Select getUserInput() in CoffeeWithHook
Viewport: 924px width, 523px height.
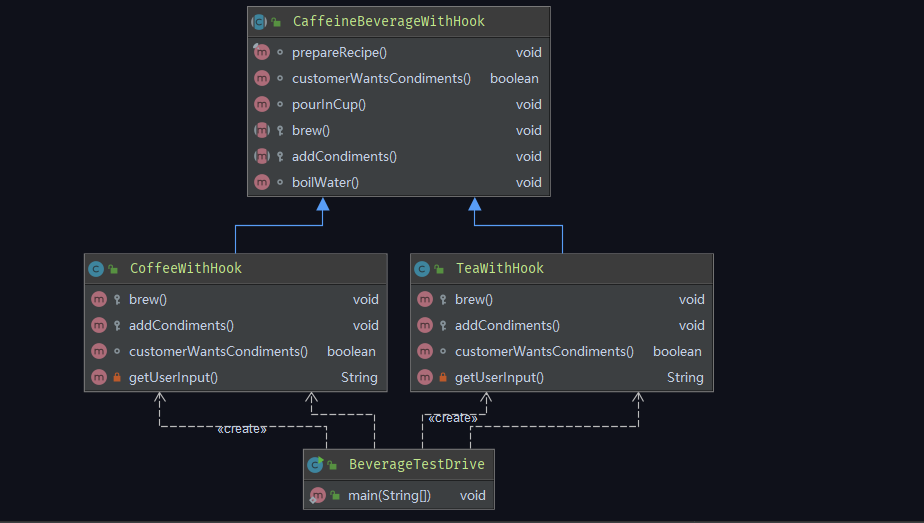pos(173,377)
